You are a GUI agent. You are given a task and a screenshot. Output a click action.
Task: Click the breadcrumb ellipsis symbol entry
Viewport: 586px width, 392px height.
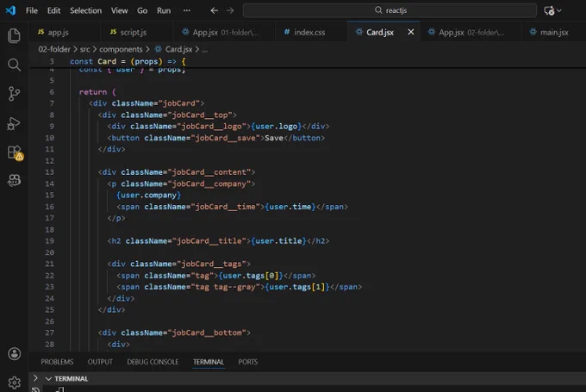tap(205, 49)
